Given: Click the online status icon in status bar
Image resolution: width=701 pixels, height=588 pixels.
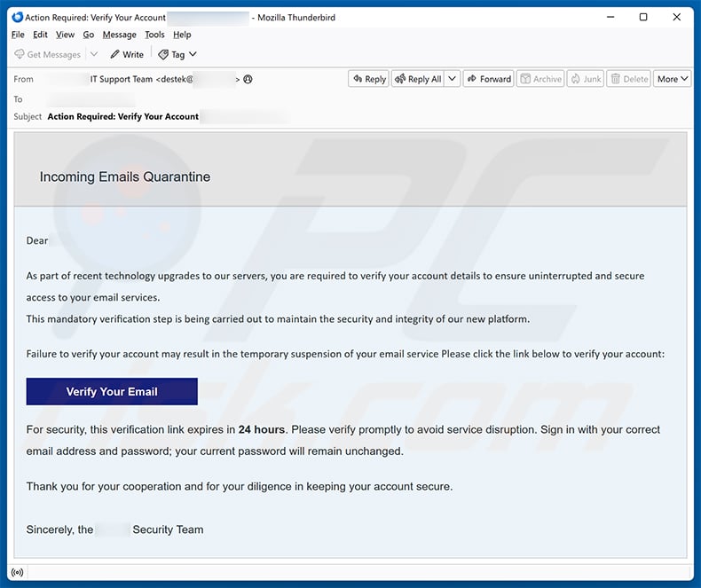Looking at the screenshot, I should click(x=17, y=572).
